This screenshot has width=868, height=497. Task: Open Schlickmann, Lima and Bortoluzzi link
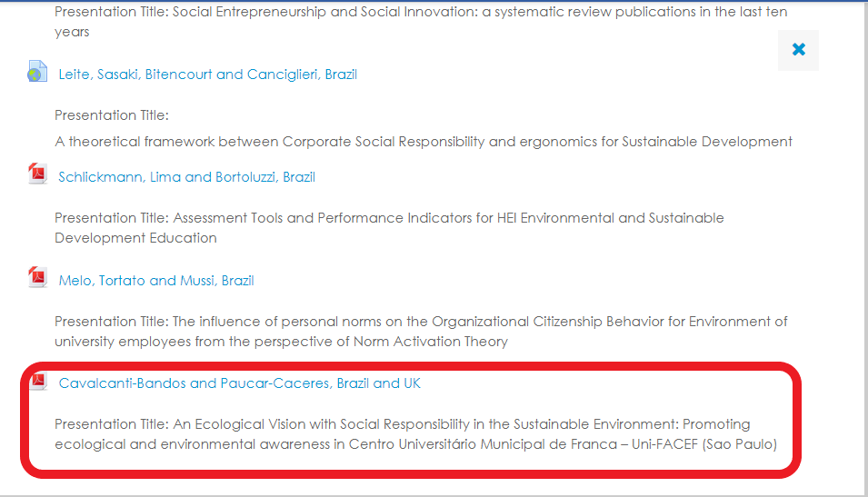(186, 177)
